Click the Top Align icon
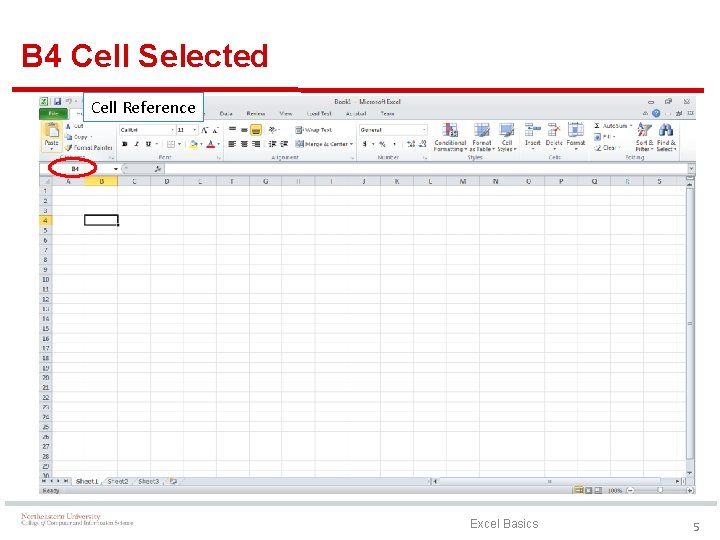This screenshot has width=720, height=540. pos(232,130)
